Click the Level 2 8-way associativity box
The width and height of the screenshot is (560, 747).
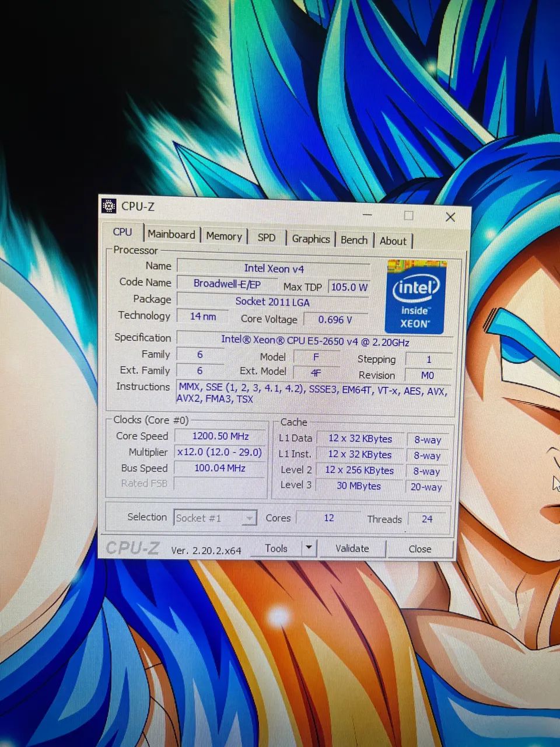click(427, 472)
